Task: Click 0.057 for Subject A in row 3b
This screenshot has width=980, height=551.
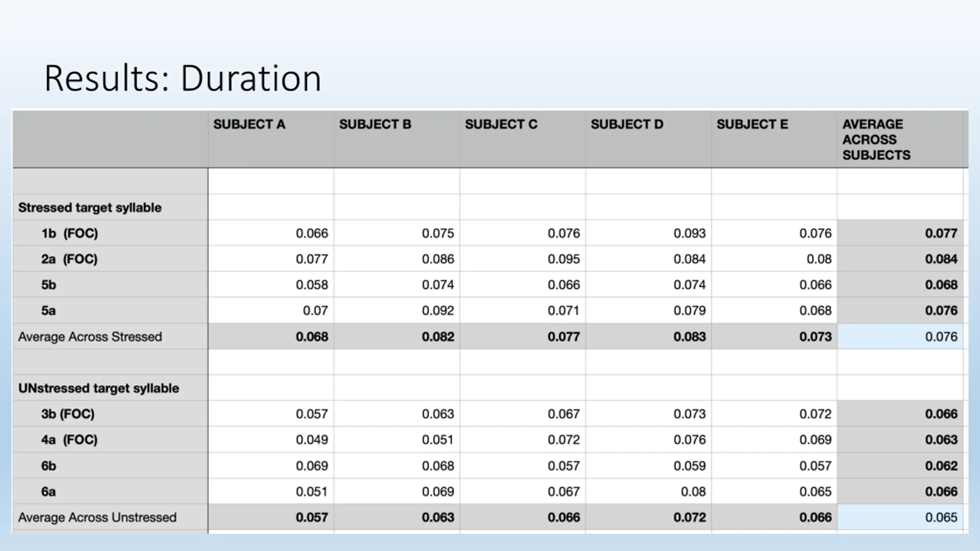Action: (x=312, y=414)
